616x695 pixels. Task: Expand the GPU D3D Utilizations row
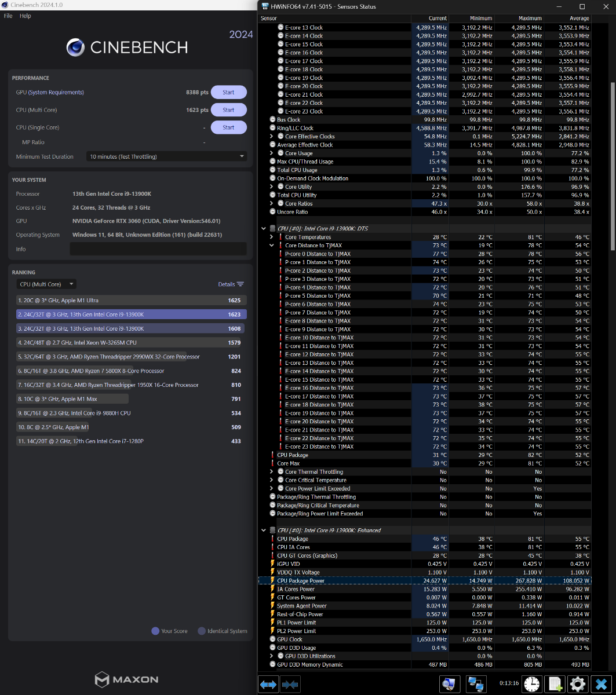(272, 656)
